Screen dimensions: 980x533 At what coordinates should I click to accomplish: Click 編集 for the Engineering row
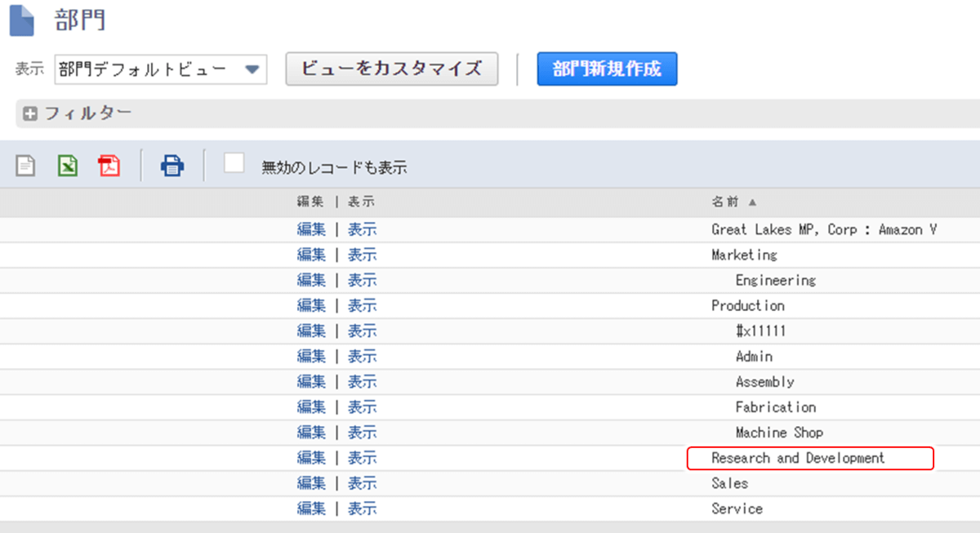tap(310, 280)
